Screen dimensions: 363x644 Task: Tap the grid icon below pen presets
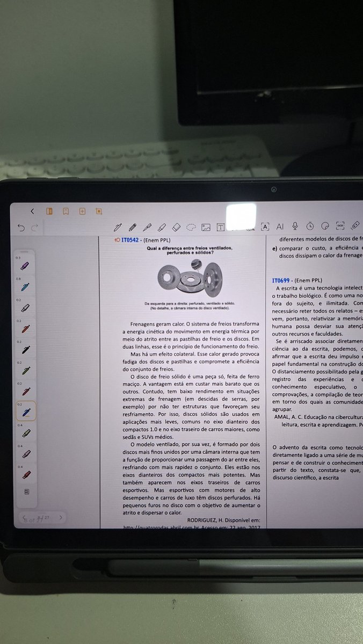click(27, 492)
